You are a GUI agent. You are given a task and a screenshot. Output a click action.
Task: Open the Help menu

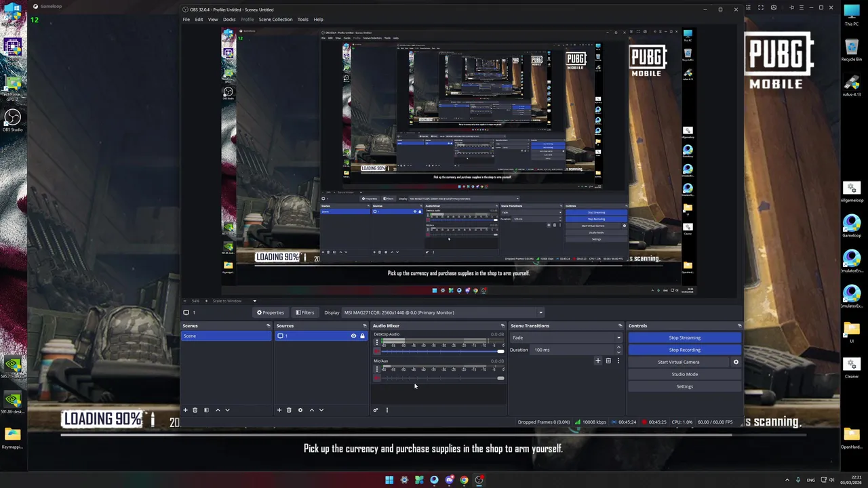318,20
